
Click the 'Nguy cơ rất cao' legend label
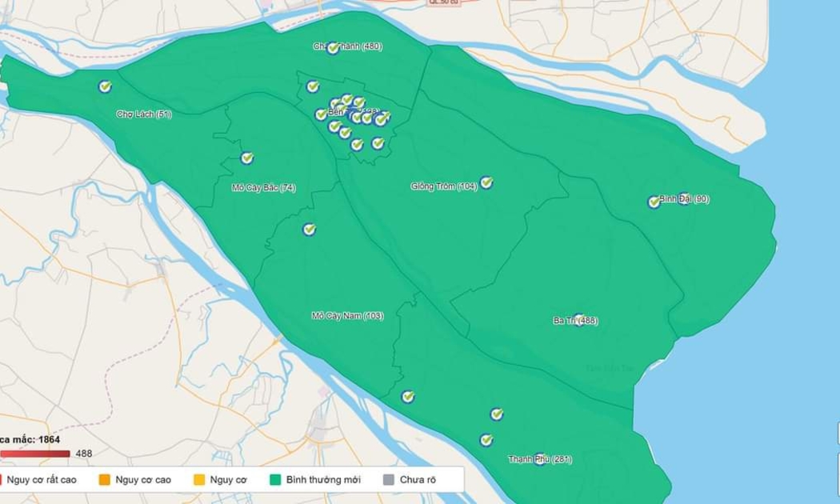pyautogui.click(x=42, y=480)
